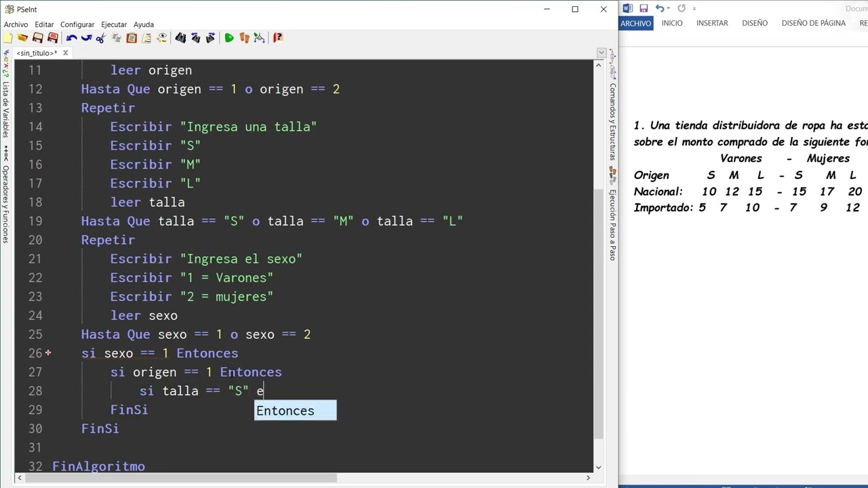This screenshot has height=488, width=868.
Task: Find previous match using left-arrow binoculars
Action: [x=195, y=38]
